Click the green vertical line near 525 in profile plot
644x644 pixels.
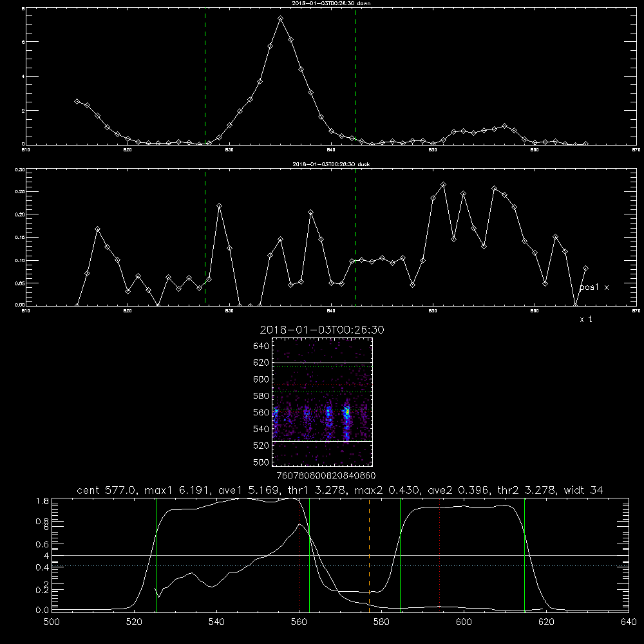coord(156,554)
